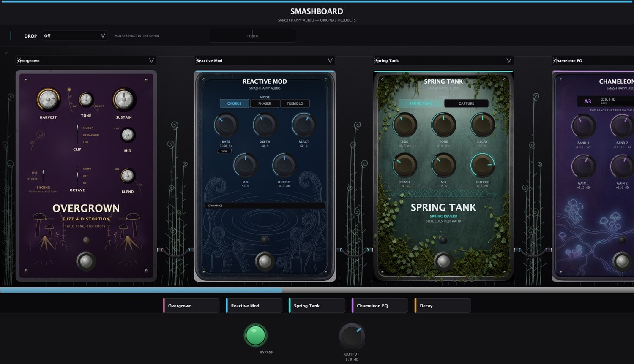634x364 pixels.
Task: Click the React knob on Reactive Mod
Action: tap(303, 125)
